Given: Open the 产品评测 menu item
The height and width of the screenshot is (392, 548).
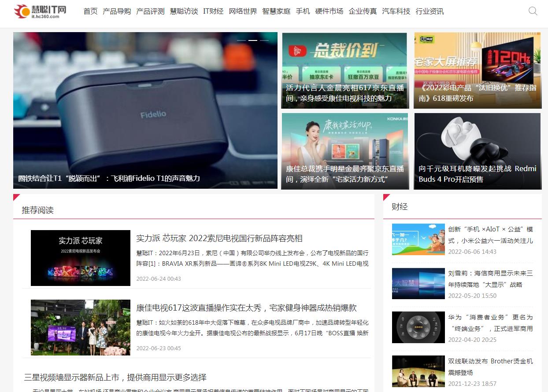Looking at the screenshot, I should pyautogui.click(x=150, y=11).
